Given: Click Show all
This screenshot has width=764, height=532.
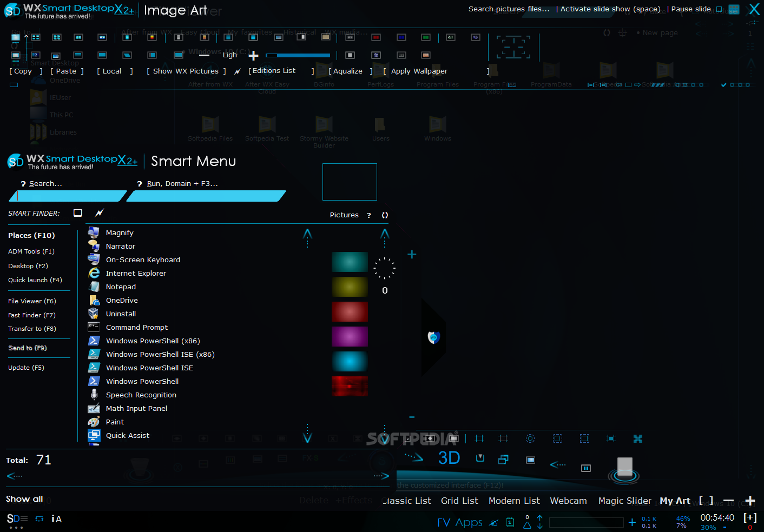Looking at the screenshot, I should [24, 499].
